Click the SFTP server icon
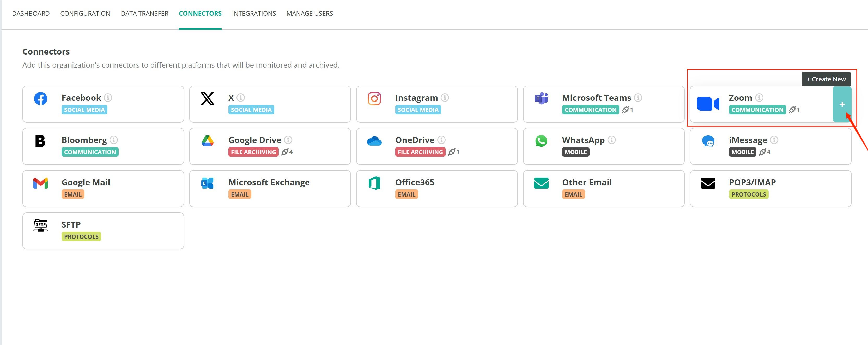The width and height of the screenshot is (868, 345). pos(40,225)
